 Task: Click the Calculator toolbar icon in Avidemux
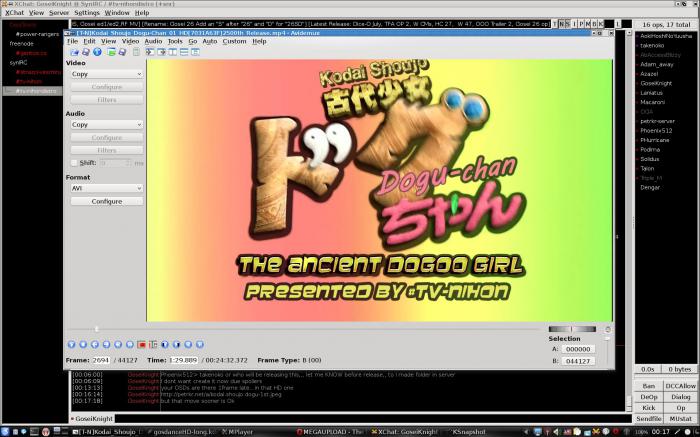(x=136, y=52)
